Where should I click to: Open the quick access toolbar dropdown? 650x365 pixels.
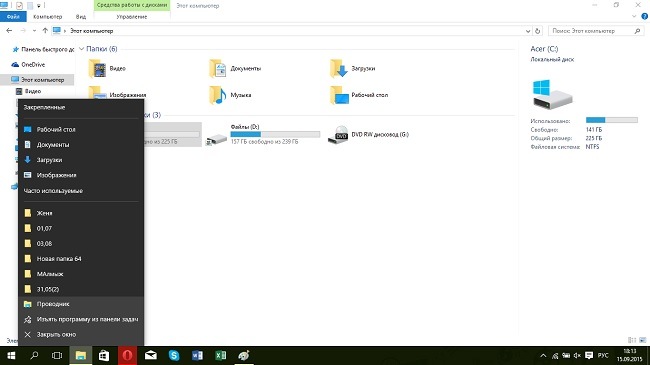point(39,6)
